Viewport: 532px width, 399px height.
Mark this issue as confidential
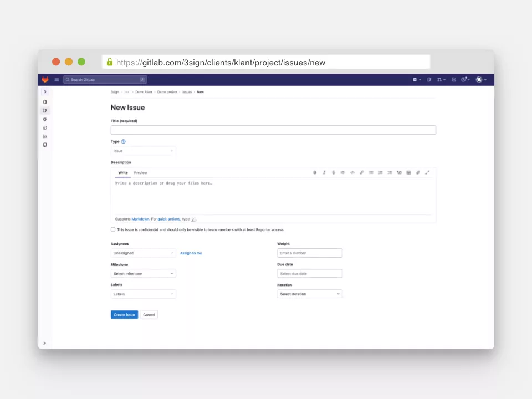tap(113, 229)
